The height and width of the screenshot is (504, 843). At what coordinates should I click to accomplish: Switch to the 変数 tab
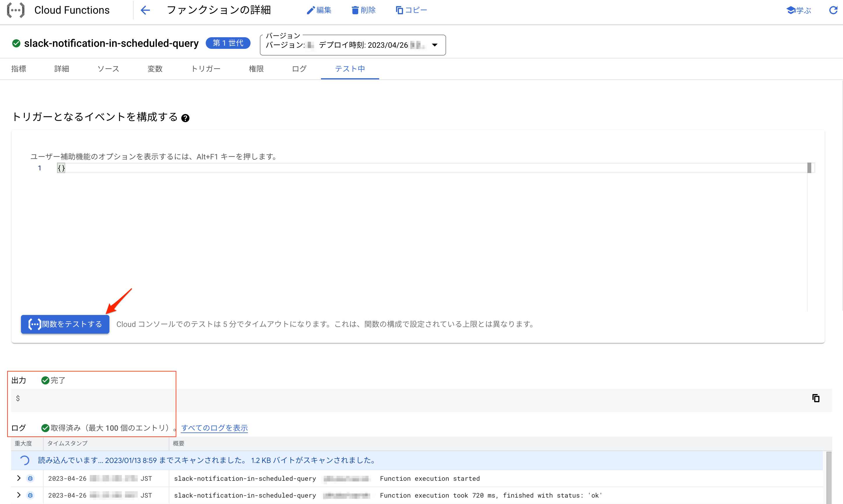[x=155, y=69]
